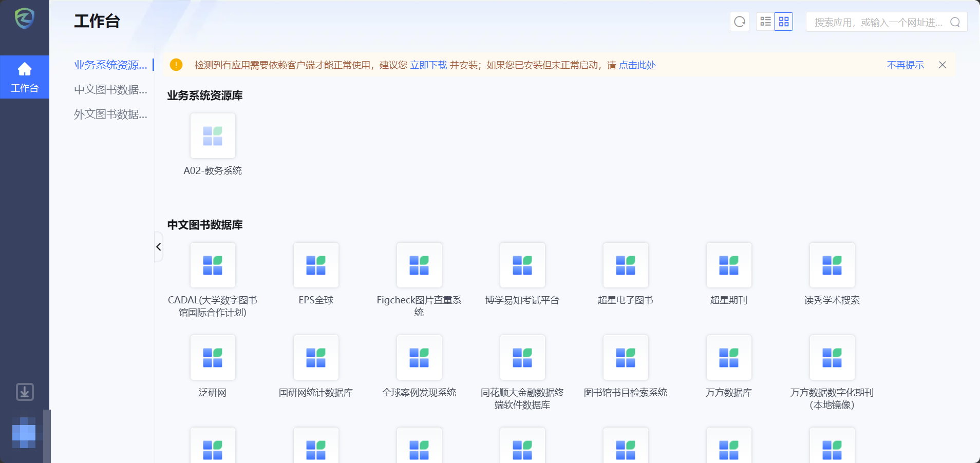Click the search magnifier icon
The image size is (980, 463).
click(955, 22)
